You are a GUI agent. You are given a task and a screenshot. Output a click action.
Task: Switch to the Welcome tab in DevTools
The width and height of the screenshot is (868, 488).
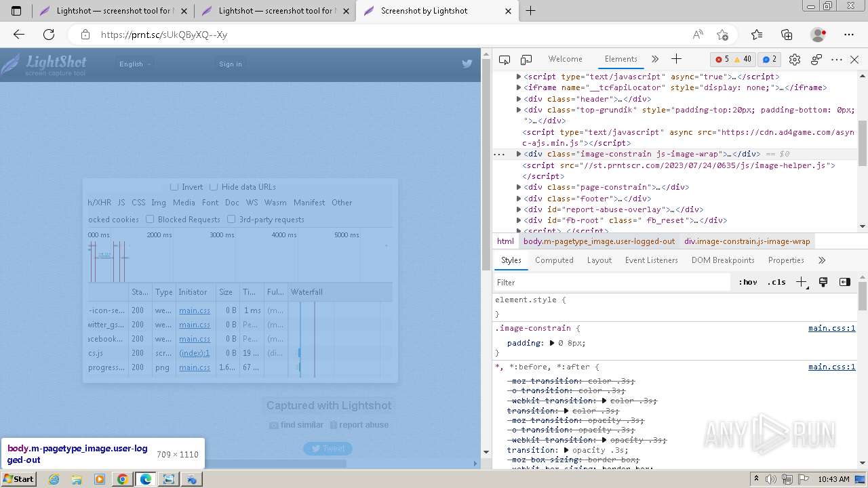[565, 59]
